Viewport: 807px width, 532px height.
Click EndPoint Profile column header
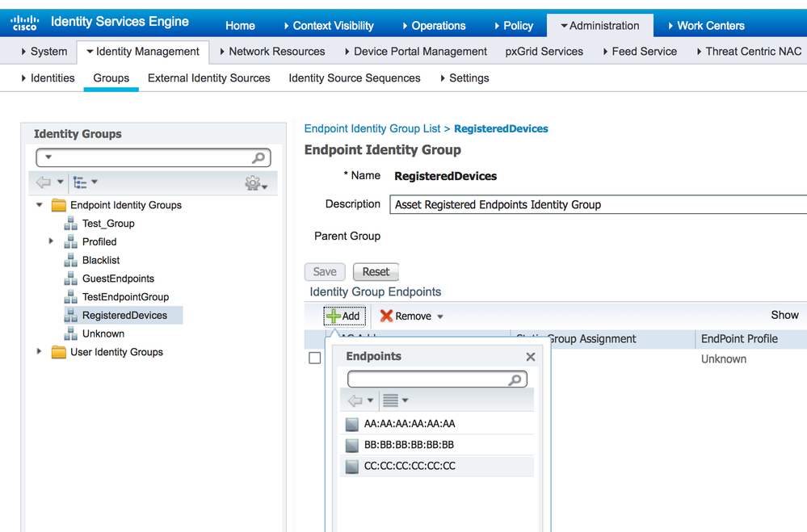[x=740, y=339]
